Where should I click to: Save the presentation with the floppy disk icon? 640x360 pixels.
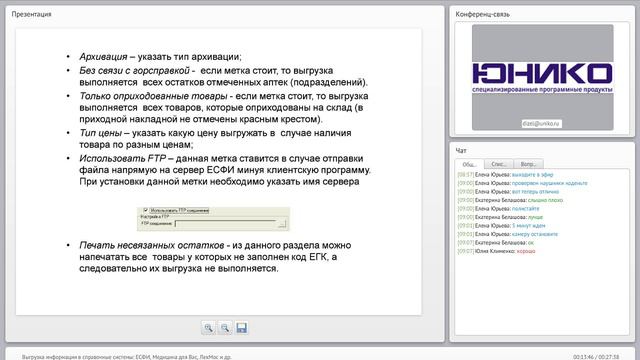tap(242, 328)
